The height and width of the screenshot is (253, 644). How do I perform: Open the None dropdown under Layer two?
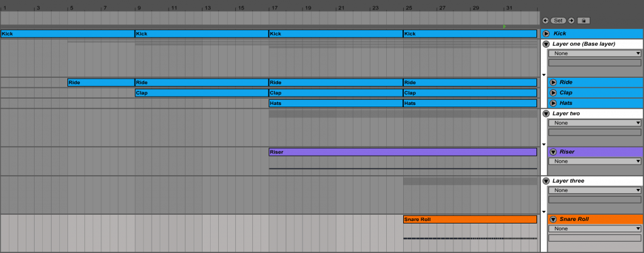coord(595,123)
